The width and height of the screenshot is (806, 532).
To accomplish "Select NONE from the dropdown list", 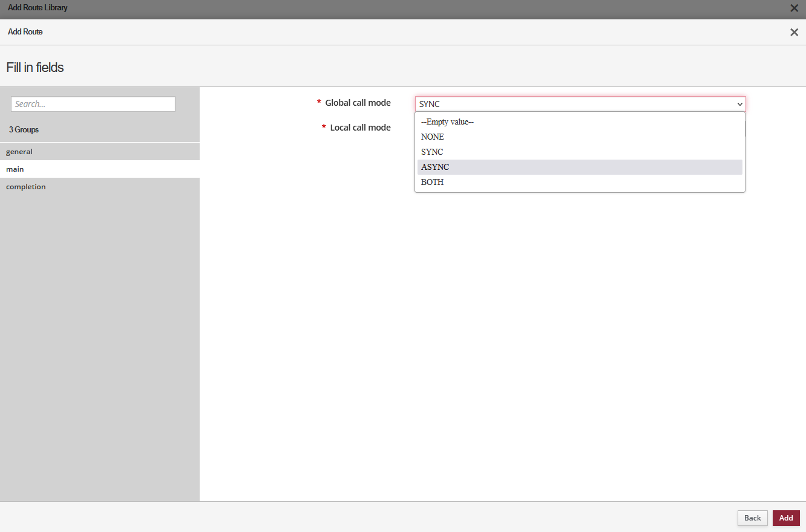I will pyautogui.click(x=433, y=137).
